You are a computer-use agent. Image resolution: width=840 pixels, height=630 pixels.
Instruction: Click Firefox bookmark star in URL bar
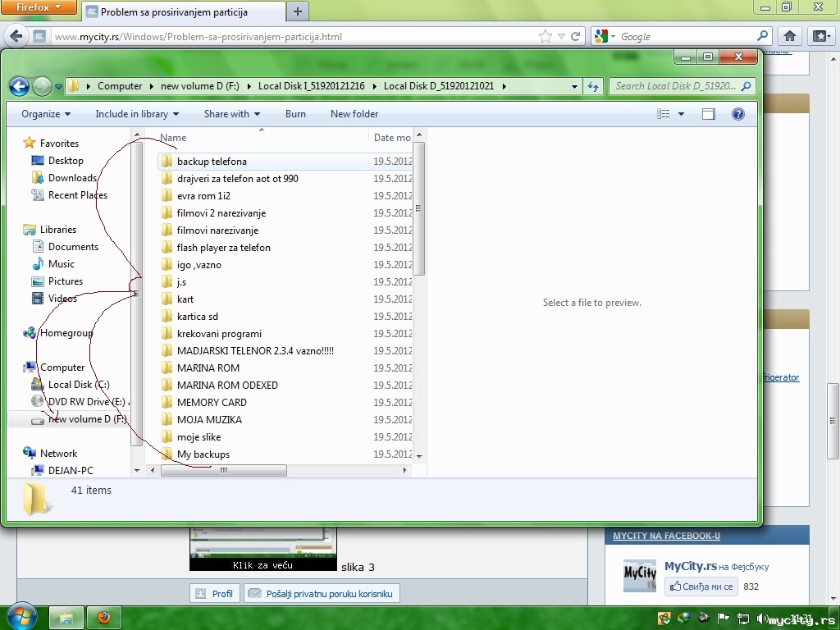pos(545,36)
